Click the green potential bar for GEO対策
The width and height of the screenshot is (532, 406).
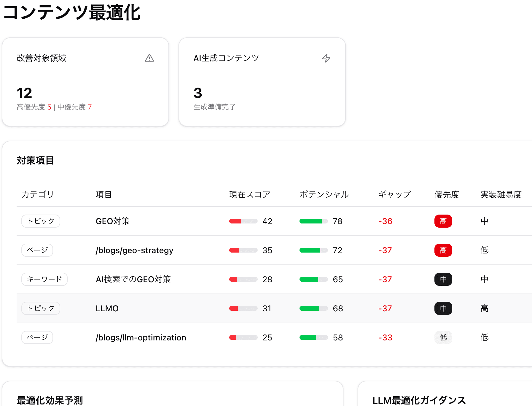(x=313, y=221)
